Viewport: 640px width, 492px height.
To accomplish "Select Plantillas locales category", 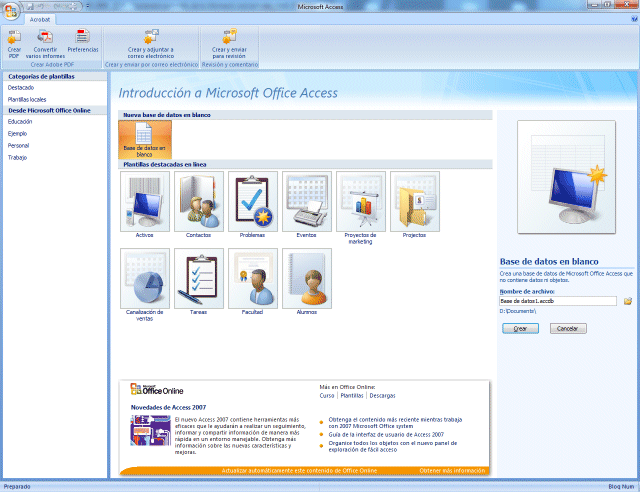I will coord(27,100).
